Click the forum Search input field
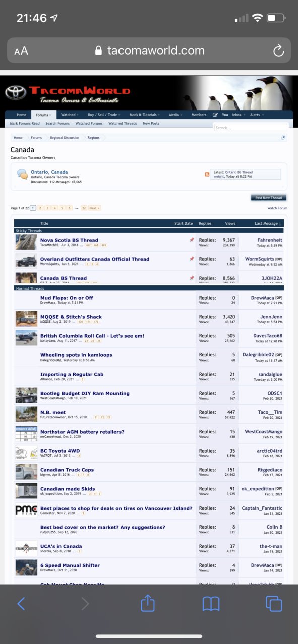 251,128
